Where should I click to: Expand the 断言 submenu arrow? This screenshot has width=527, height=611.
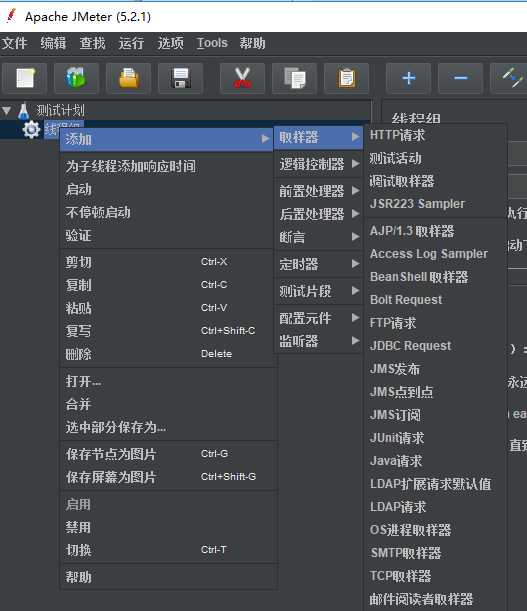(x=355, y=237)
